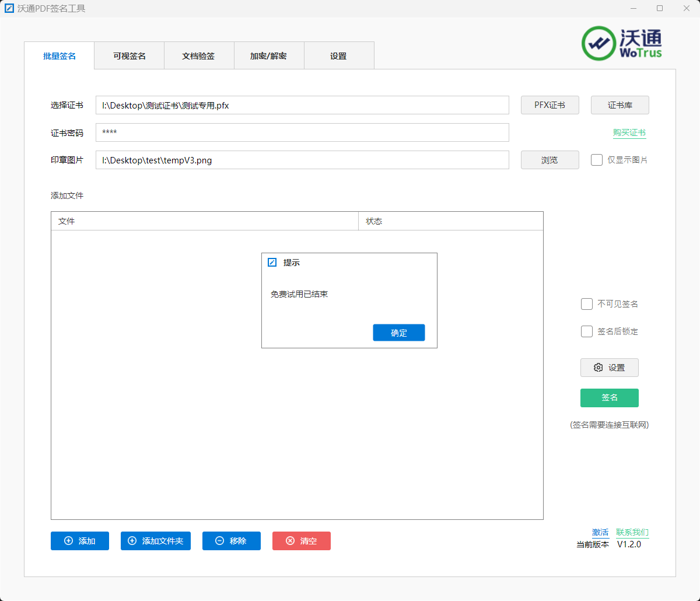Image resolution: width=700 pixels, height=601 pixels.
Task: Click the WoTrus logo in top right
Action: pyautogui.click(x=622, y=43)
